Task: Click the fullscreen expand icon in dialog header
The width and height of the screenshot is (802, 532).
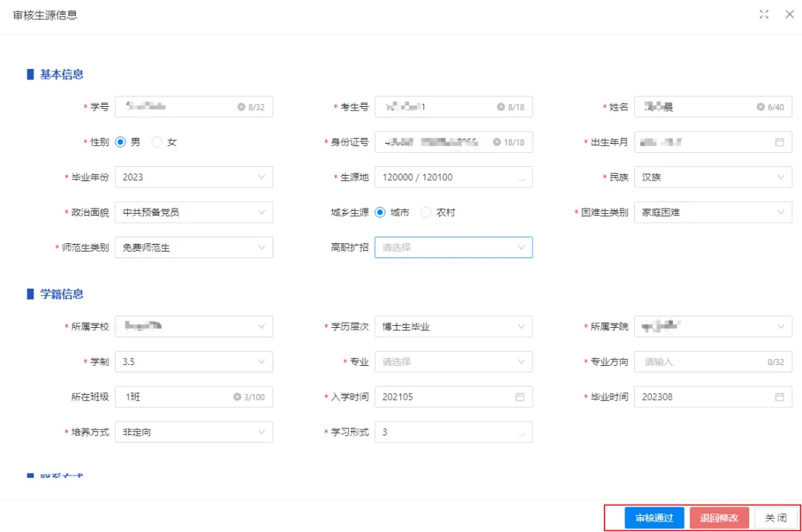Action: click(763, 15)
